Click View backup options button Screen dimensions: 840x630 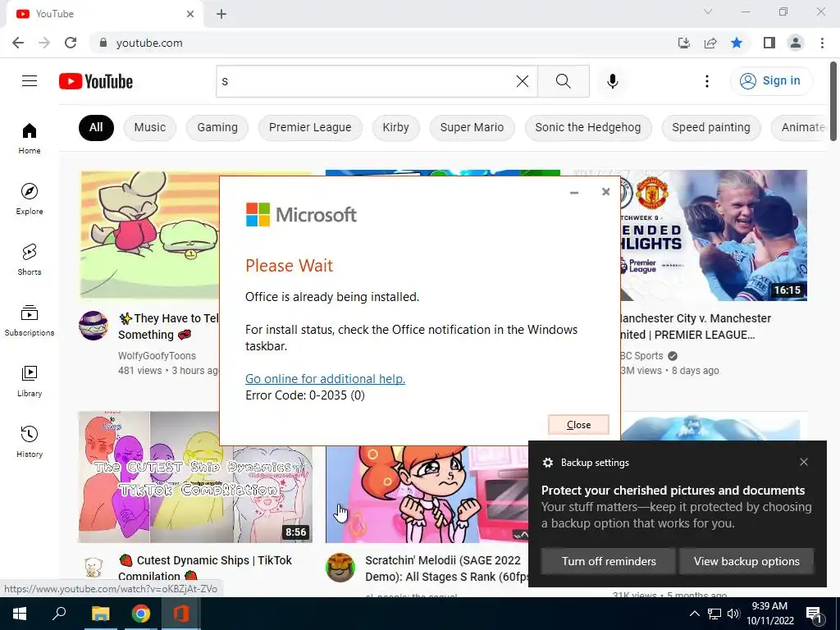point(746,561)
